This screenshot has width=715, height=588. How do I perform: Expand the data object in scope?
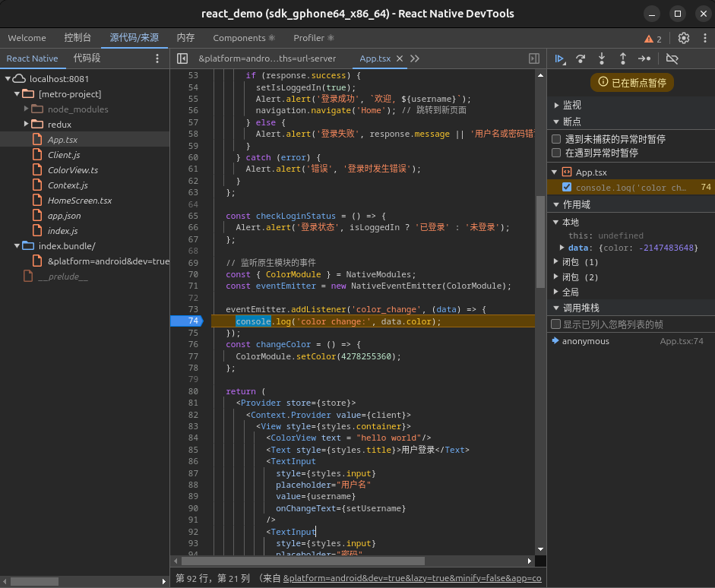tap(562, 248)
